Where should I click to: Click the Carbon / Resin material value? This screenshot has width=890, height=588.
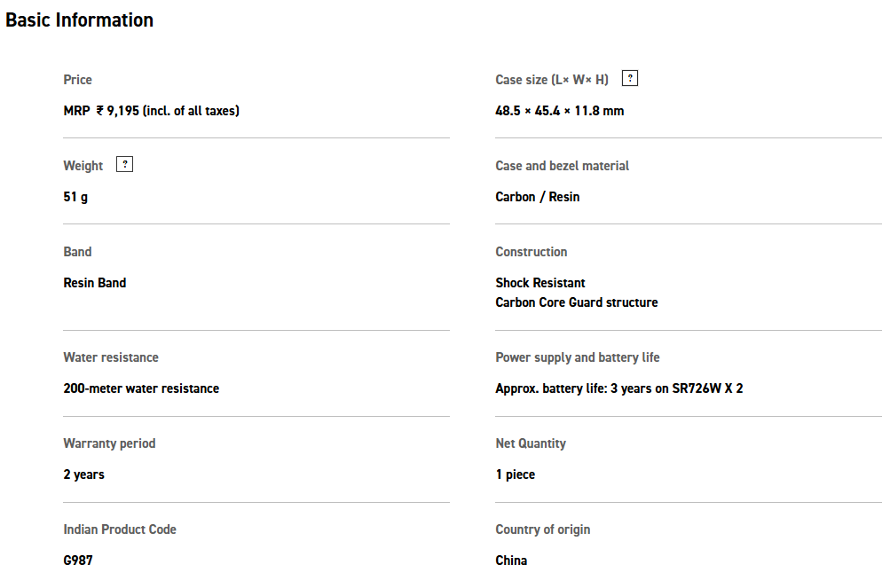click(x=537, y=197)
